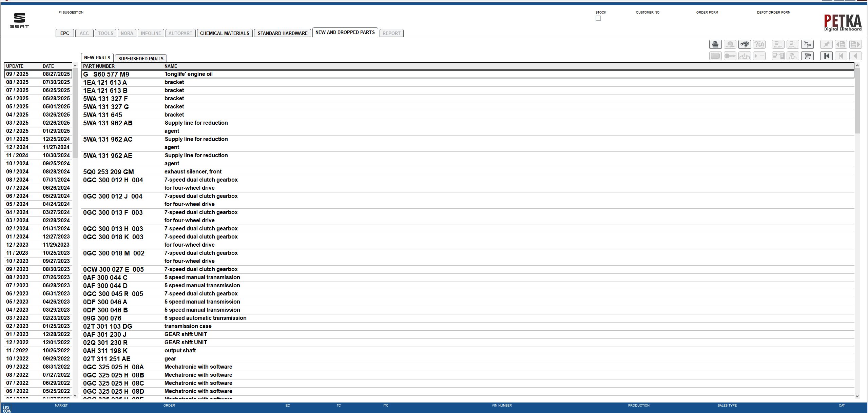
Task: Open the CHEMICAL MATERIALS tab
Action: point(224,33)
